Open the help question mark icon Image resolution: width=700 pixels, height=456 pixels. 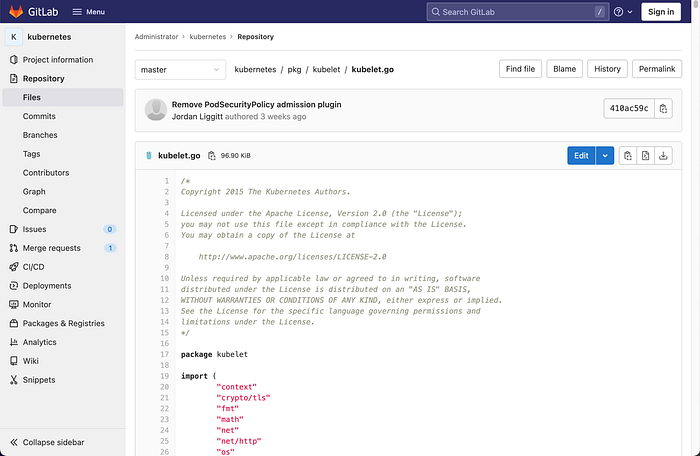point(618,12)
